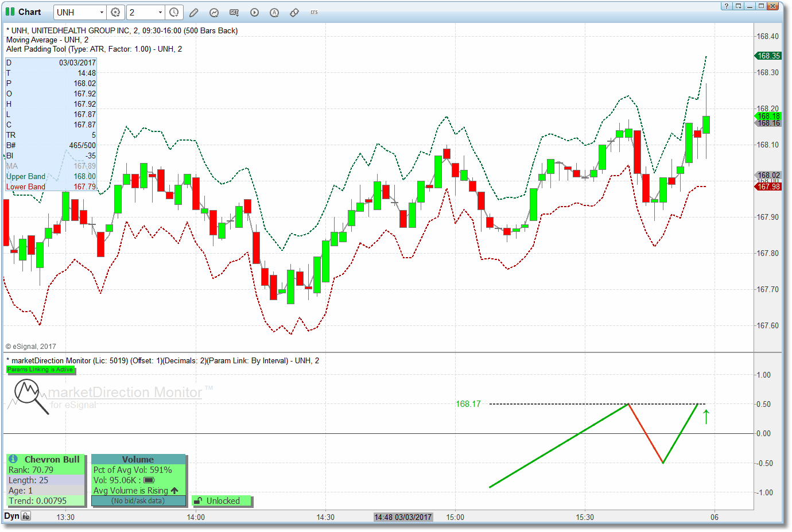Viewport: 792px width, 532px height.
Task: Click the eSignal, 2017 copyright text
Action: [31, 347]
